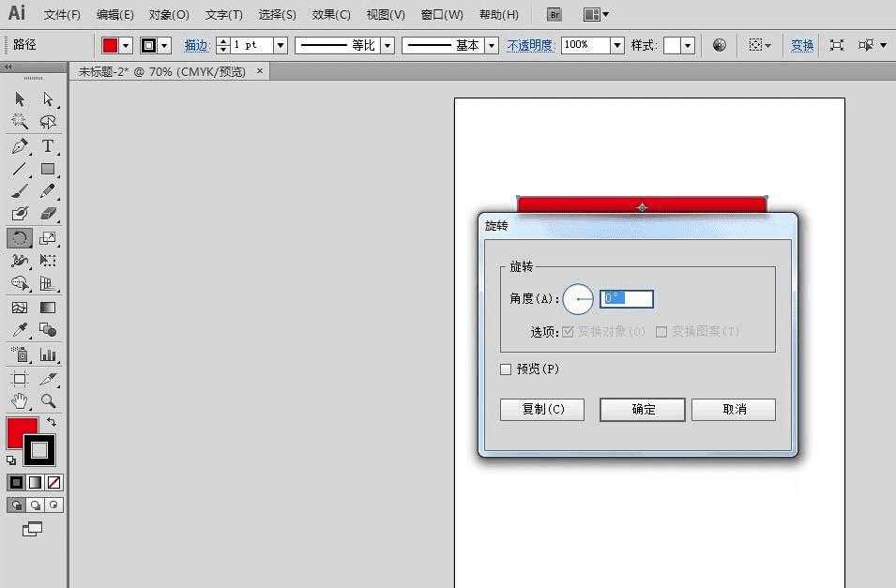Select the Type tool

coord(48,145)
